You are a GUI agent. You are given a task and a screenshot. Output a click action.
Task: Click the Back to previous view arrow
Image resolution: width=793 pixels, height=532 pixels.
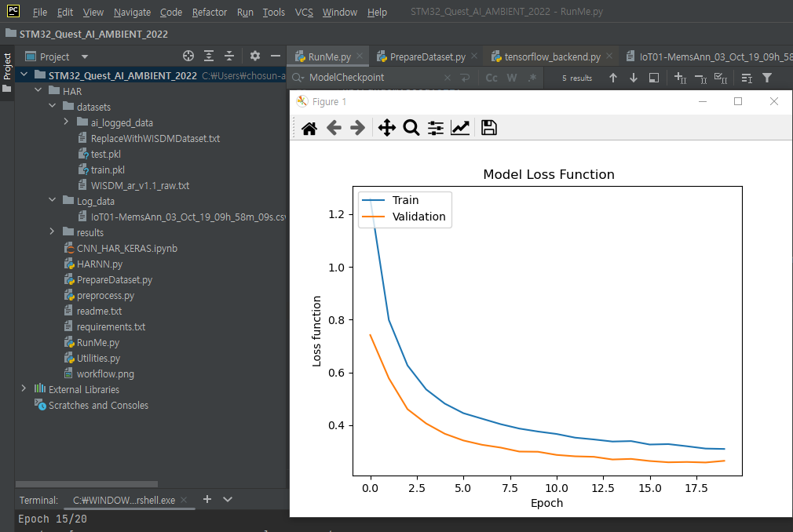click(x=334, y=128)
